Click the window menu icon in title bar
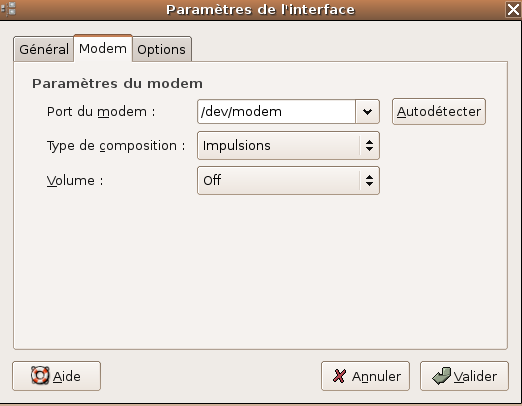The width and height of the screenshot is (522, 406). click(x=9, y=9)
